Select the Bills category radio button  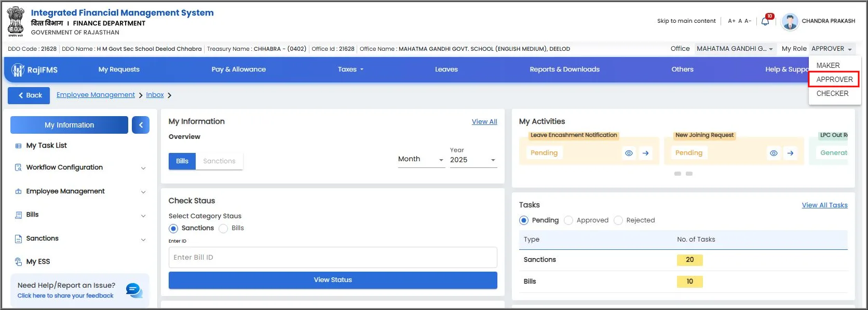(x=223, y=228)
